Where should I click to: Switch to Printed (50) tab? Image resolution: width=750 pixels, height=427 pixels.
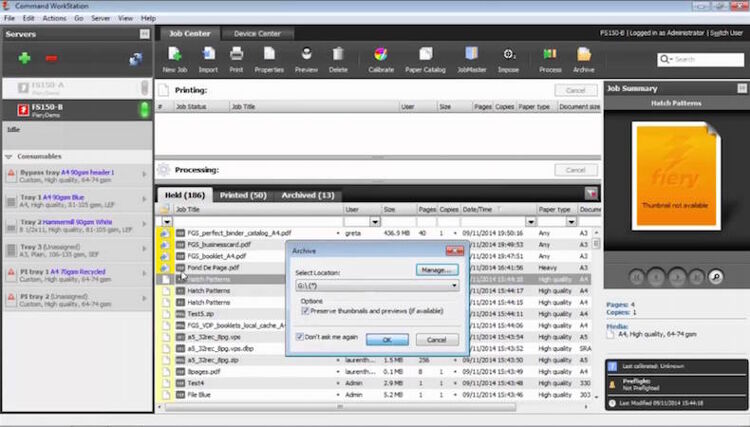(x=243, y=195)
